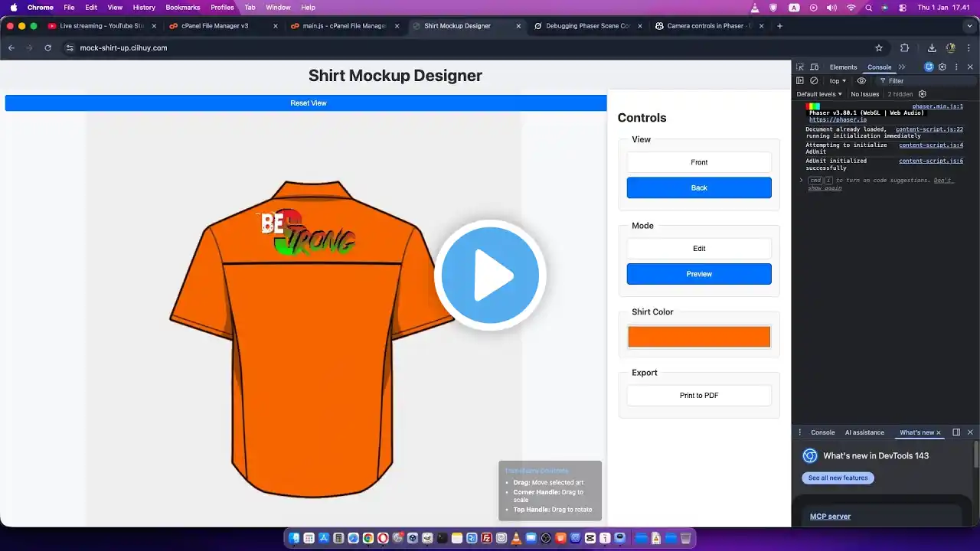Viewport: 980px width, 551px height.
Task: Open the AI assistance drawer tab
Action: coord(864,432)
